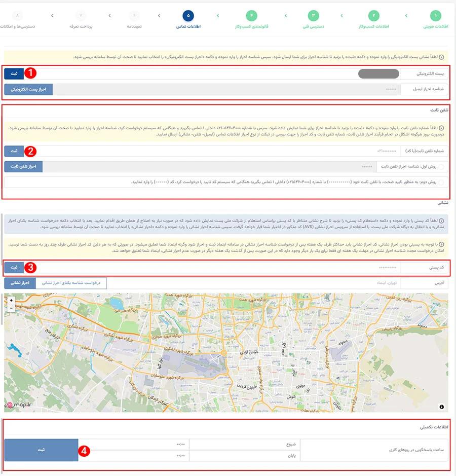Go to step 2 اطلاعات کسب‌وکار

(x=374, y=20)
